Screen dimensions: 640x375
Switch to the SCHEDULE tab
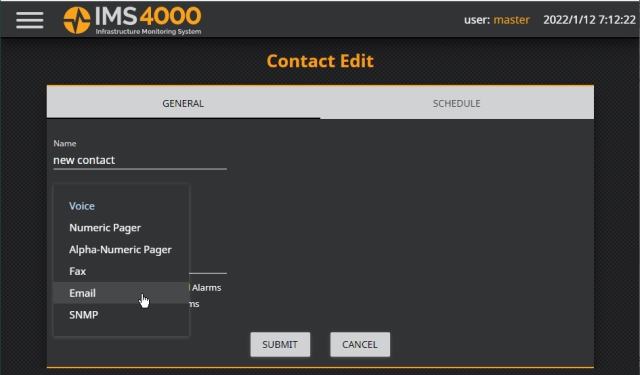457,103
